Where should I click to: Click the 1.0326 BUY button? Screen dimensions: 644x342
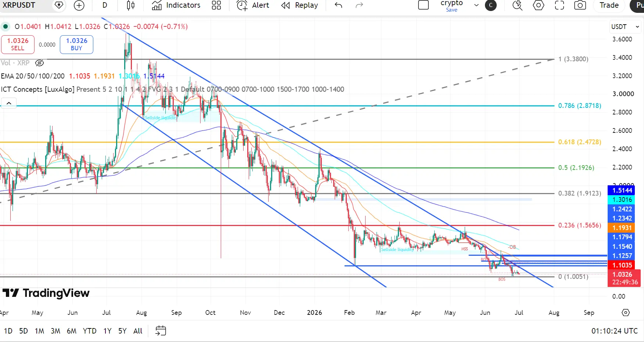76,44
